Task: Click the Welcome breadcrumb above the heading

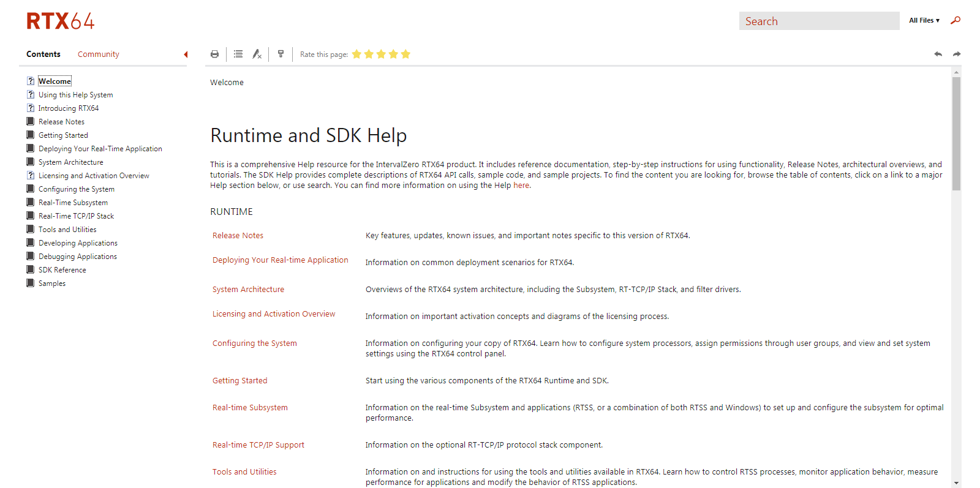Action: point(227,83)
